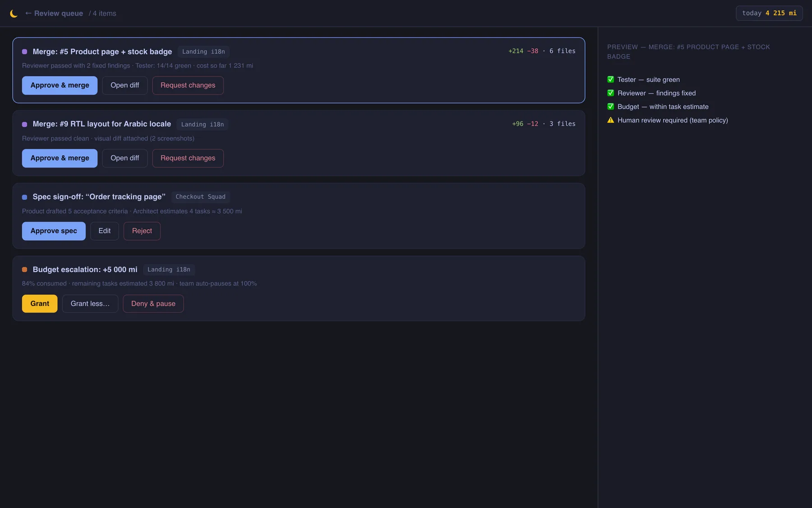This screenshot has width=812, height=508.
Task: Click the Landing i18n tag on Budget escalation
Action: click(x=169, y=270)
